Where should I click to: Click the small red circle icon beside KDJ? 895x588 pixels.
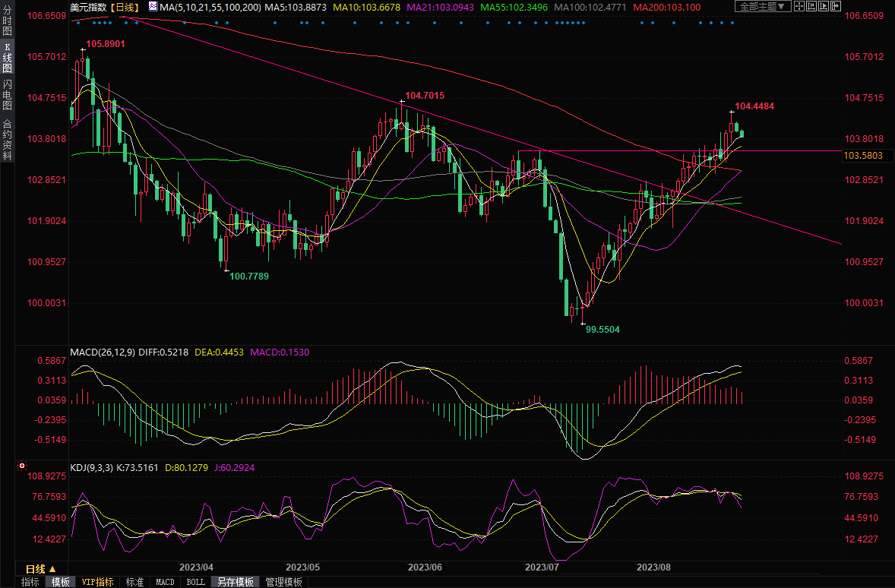coord(22,466)
